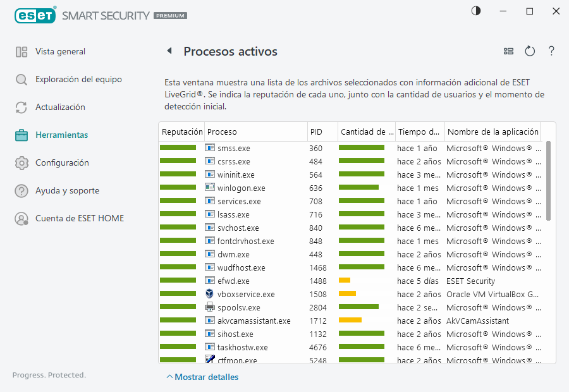Viewport: 569px width, 392px height.
Task: Sort by the Reputación column header
Action: point(181,132)
